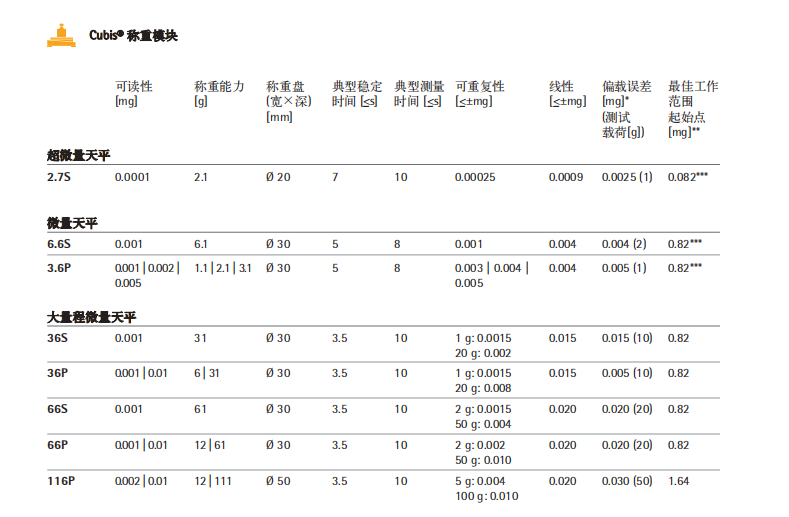This screenshot has width=789, height=517.
Task: Click the column header '称重盘 (宽×深) [mm]'
Action: [x=289, y=101]
